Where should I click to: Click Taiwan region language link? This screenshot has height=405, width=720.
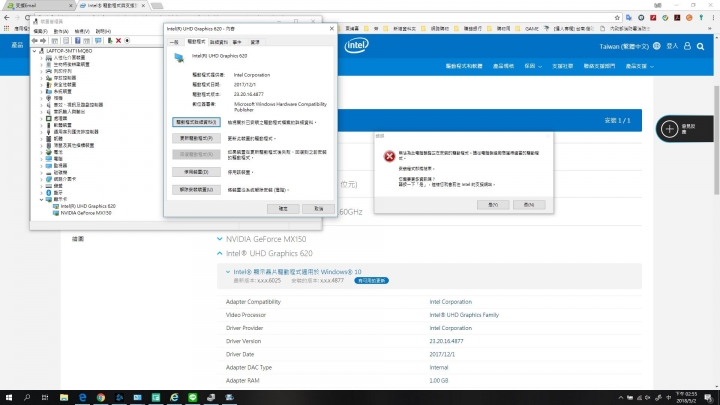(x=624, y=46)
